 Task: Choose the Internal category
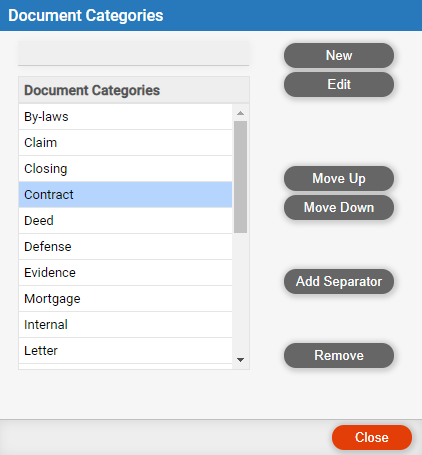(x=125, y=325)
